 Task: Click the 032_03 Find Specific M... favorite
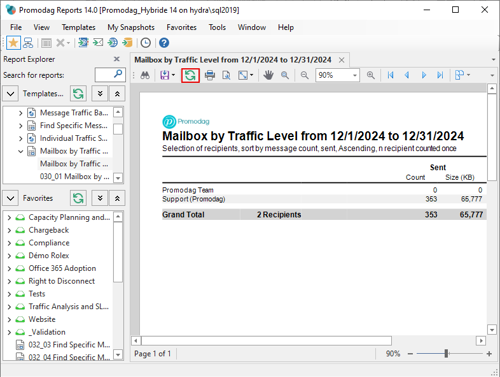69,345
